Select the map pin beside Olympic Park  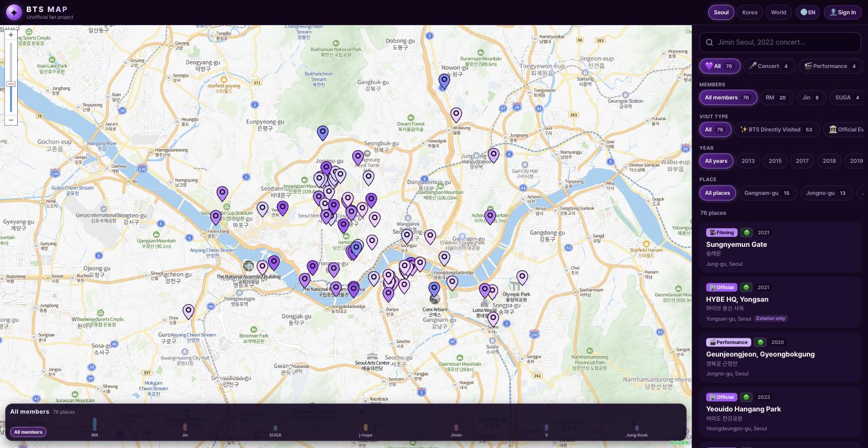click(522, 278)
